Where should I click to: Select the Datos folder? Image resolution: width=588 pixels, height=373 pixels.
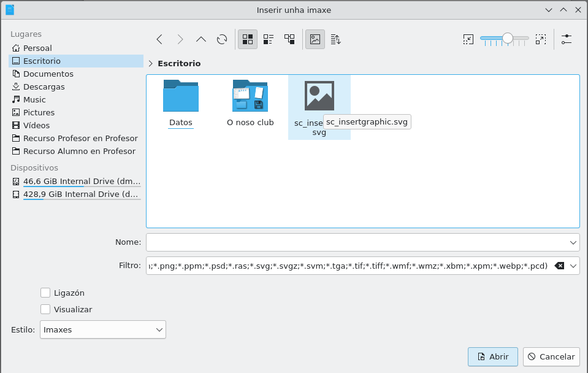(x=181, y=103)
